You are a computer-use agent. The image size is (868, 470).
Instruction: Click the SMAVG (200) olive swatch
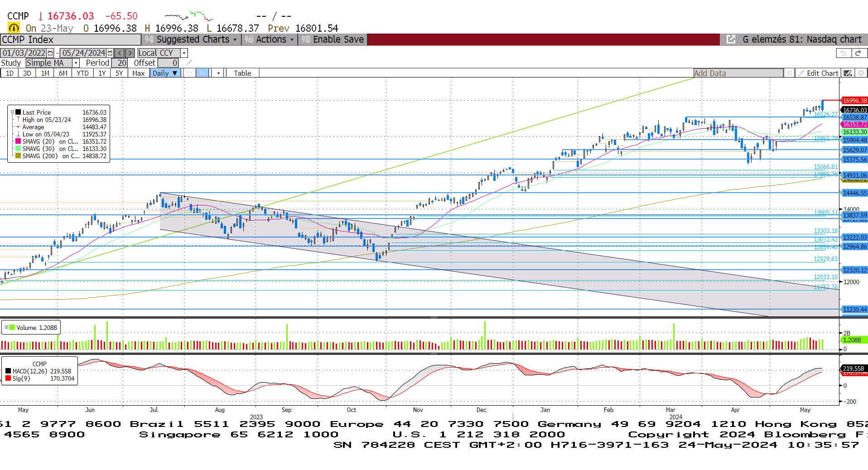(x=18, y=156)
